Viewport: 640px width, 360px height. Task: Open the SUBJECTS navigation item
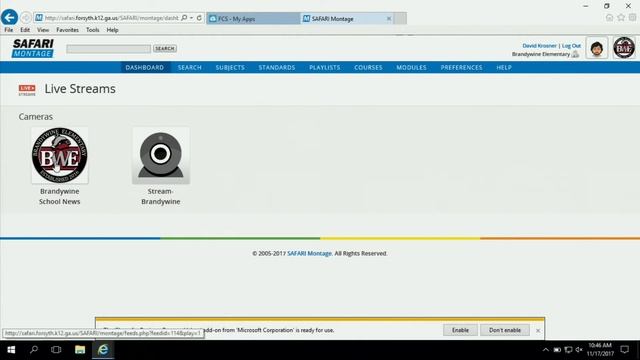(x=230, y=67)
